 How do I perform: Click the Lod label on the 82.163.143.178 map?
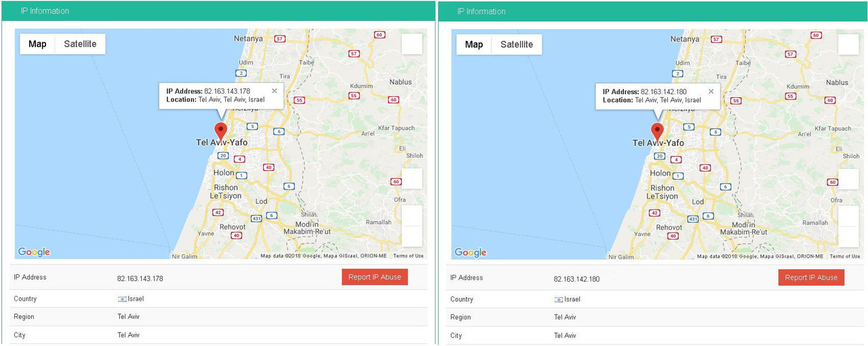(261, 201)
